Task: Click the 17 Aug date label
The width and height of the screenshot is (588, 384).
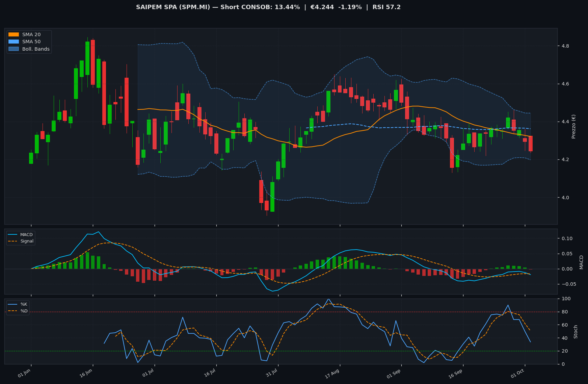Action: [332, 374]
